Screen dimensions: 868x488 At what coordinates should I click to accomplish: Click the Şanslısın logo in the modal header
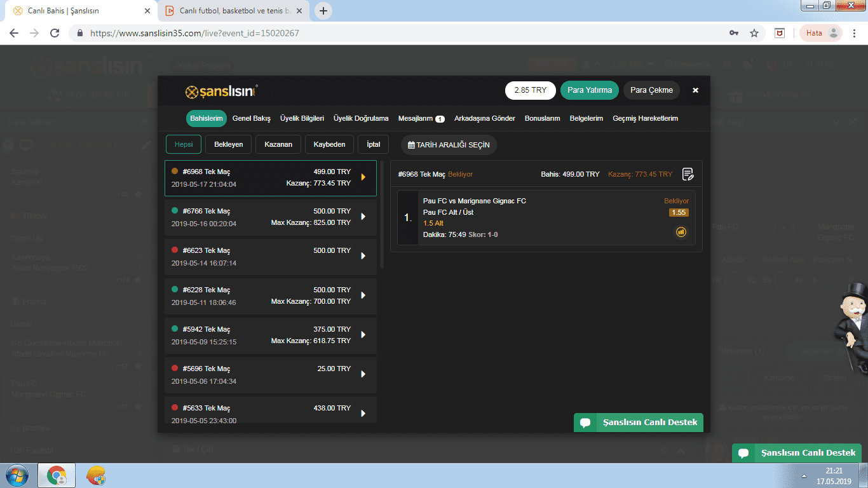point(221,91)
